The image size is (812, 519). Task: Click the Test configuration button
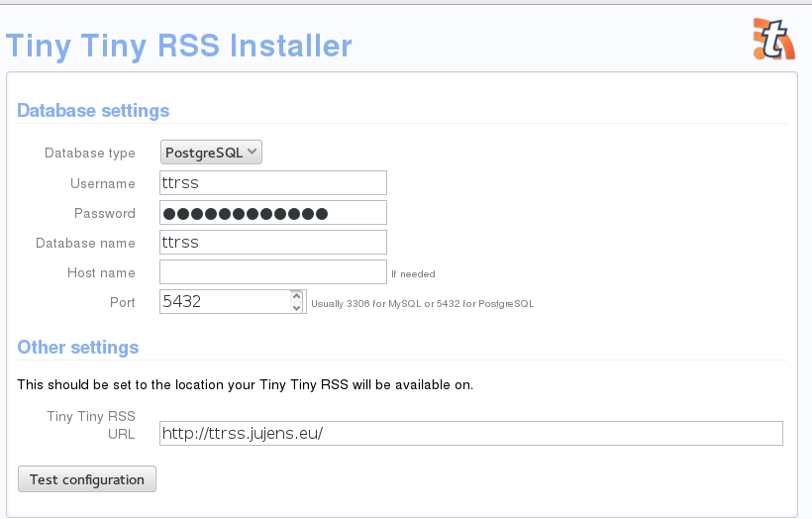click(87, 479)
